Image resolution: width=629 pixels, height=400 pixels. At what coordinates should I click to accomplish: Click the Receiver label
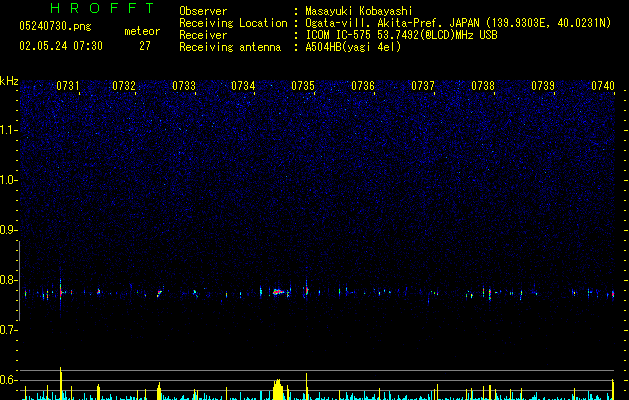tap(203, 35)
